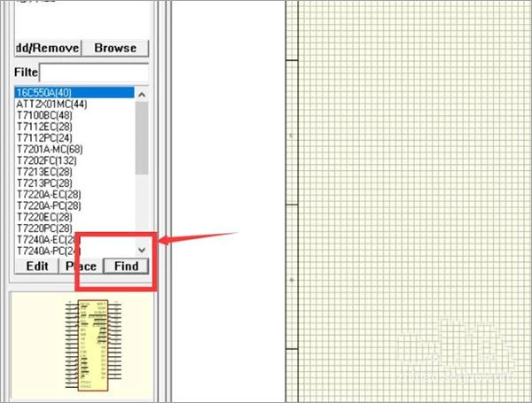Click the part list scroll up arrow

pyautogui.click(x=142, y=94)
